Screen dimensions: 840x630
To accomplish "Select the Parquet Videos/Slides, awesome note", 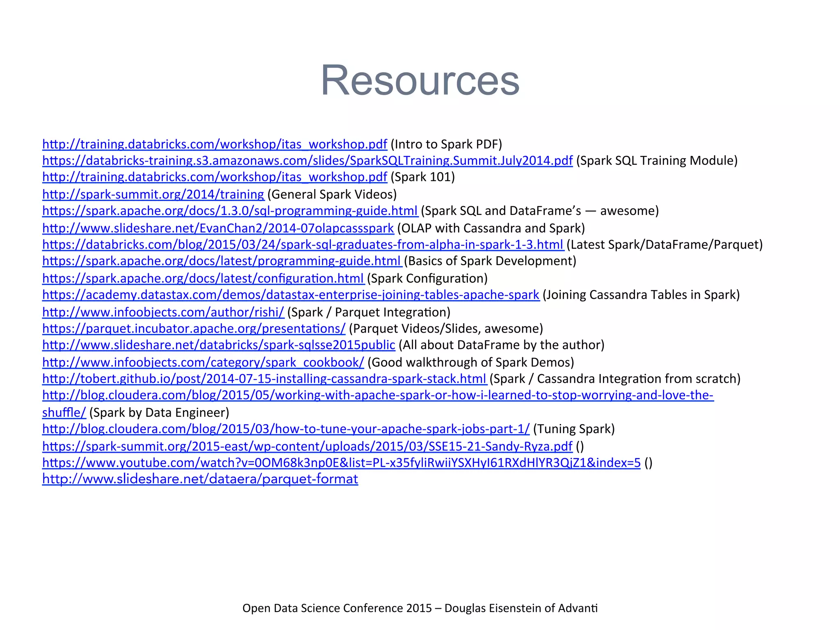I will (446, 329).
